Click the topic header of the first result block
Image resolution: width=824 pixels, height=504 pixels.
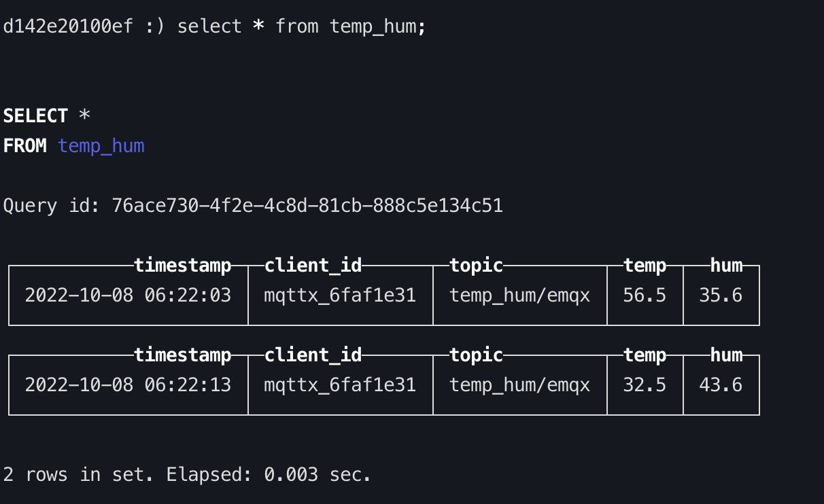(x=476, y=266)
